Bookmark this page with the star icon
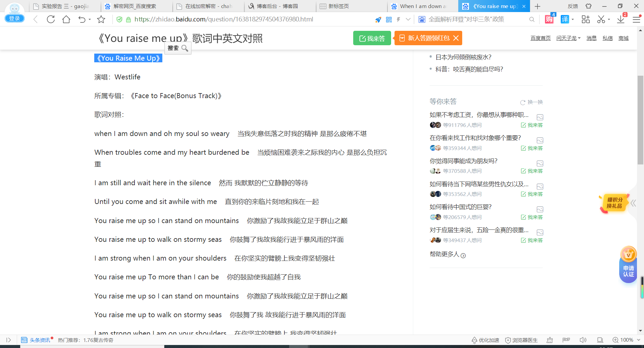Screen dimensions: 644x348 [x=101, y=19]
